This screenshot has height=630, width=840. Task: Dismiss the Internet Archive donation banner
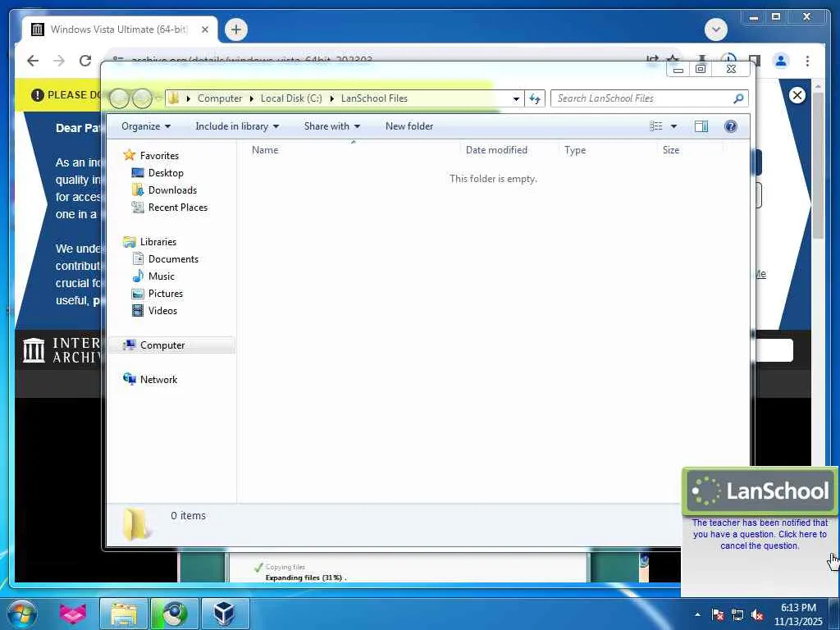point(797,95)
